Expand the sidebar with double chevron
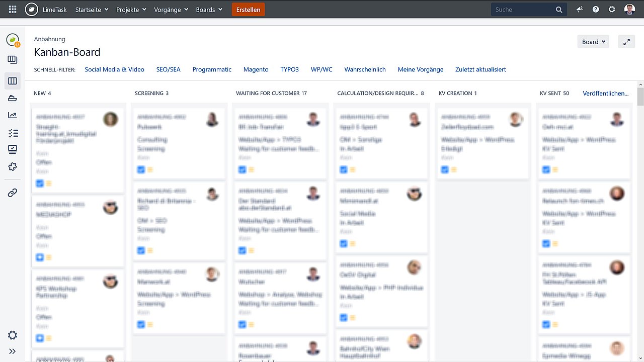Screen dimensions: 644x362 [x=13, y=351]
